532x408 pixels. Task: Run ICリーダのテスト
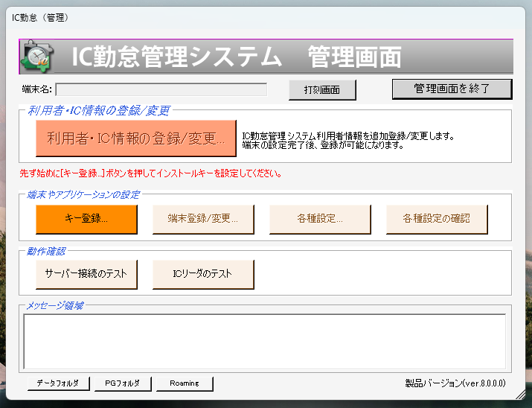point(203,274)
